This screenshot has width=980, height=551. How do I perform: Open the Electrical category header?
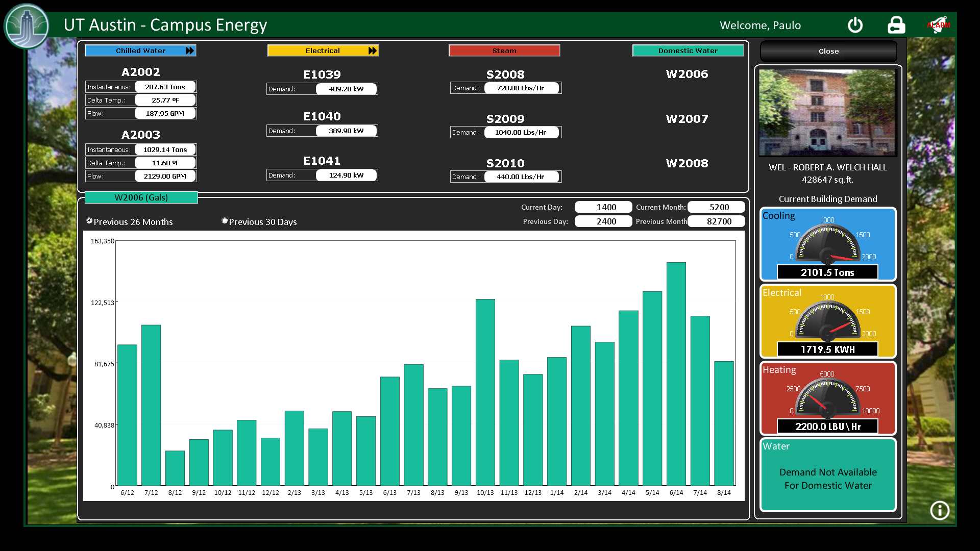pyautogui.click(x=323, y=51)
